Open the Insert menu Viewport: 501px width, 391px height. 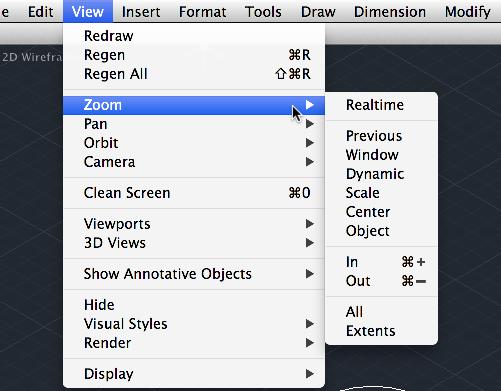coord(141,12)
